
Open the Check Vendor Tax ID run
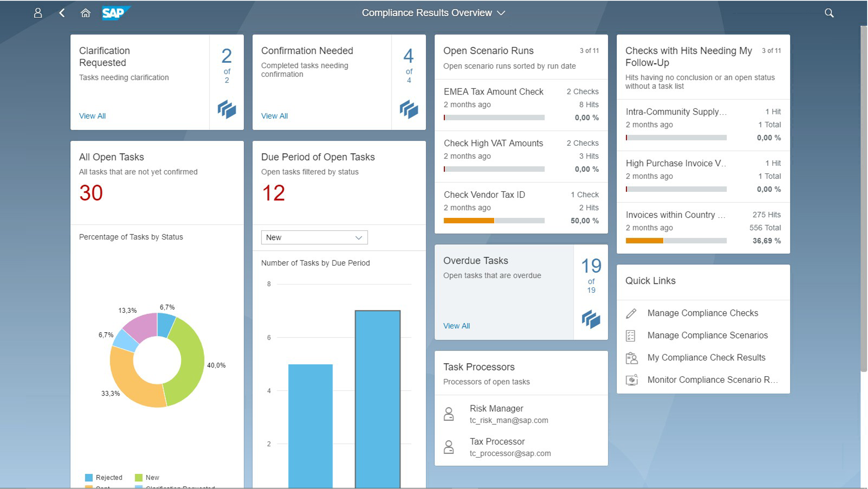(521, 208)
